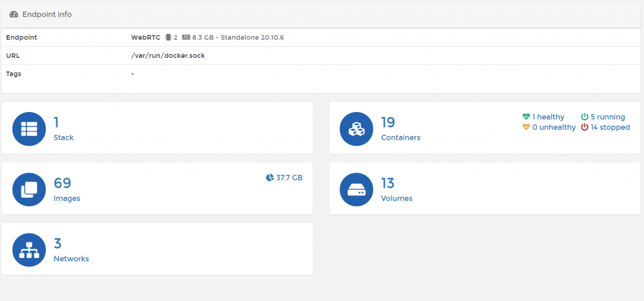Click the green running power icon
Image resolution: width=644 pixels, height=301 pixels.
(584, 117)
